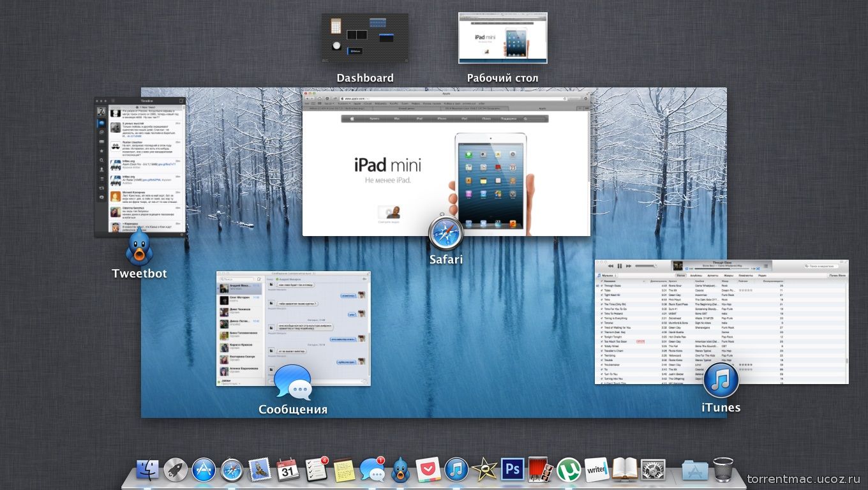
Task: Open the Applications folder in Dock
Action: point(695,470)
